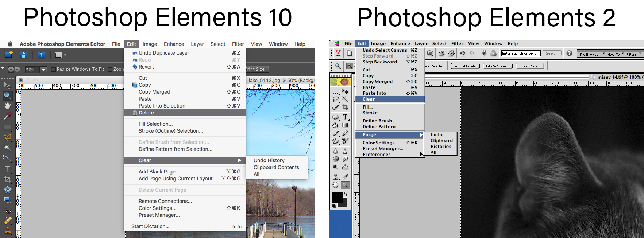644x238 pixels.
Task: Choose Color Settings in Elements 2 Edit menu
Action: point(390,143)
